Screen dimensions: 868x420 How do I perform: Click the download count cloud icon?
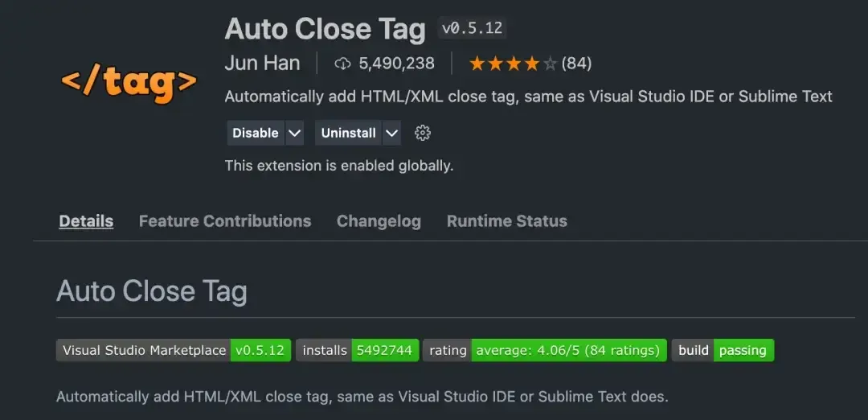343,63
